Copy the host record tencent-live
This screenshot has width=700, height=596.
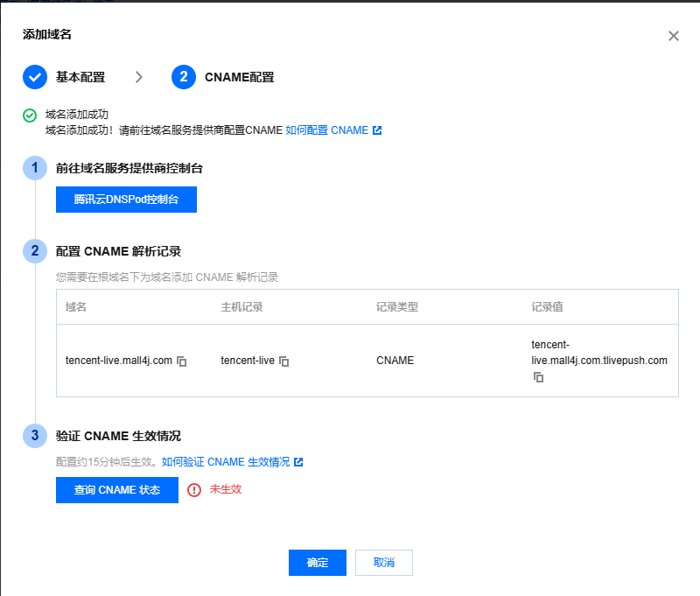(284, 361)
